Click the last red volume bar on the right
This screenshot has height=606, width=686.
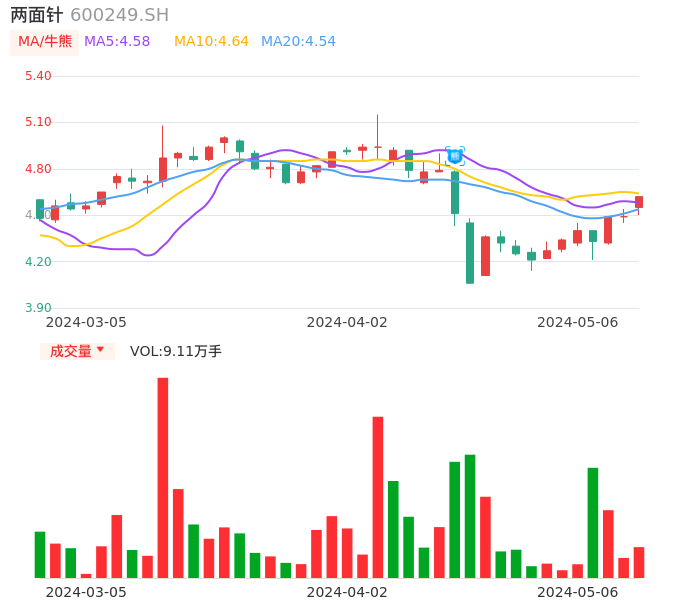coord(639,562)
